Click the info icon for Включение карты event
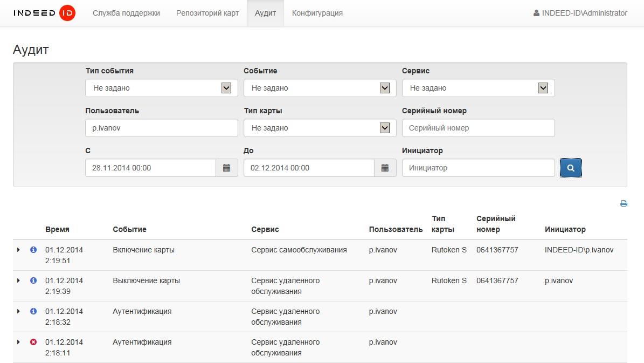This screenshot has width=644, height=363. [33, 250]
